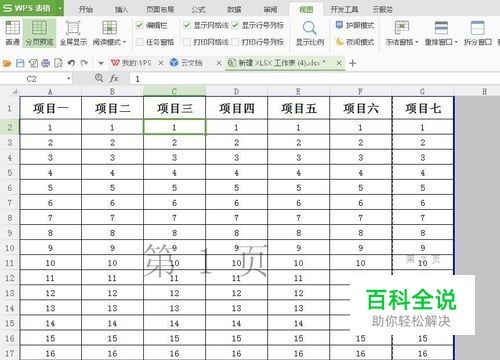
Task: Undo the last action
Action: [x=71, y=63]
